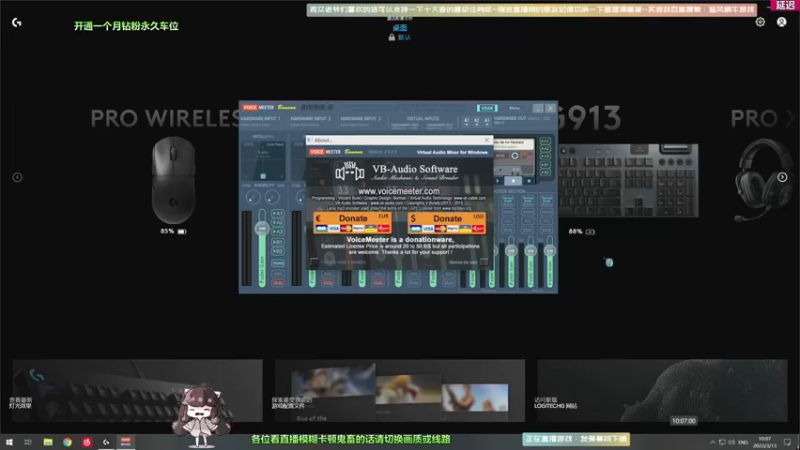Check the Remind me later checkbox
Viewport: 800px width, 450px height.
click(484, 262)
